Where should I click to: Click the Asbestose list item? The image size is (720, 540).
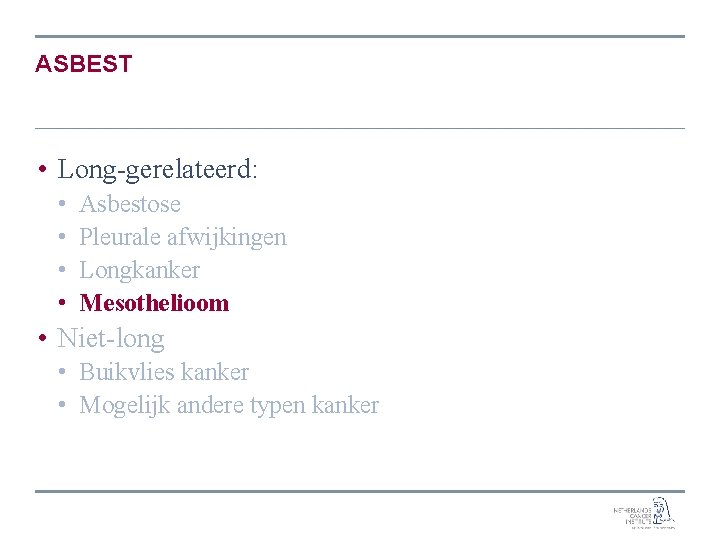[130, 204]
